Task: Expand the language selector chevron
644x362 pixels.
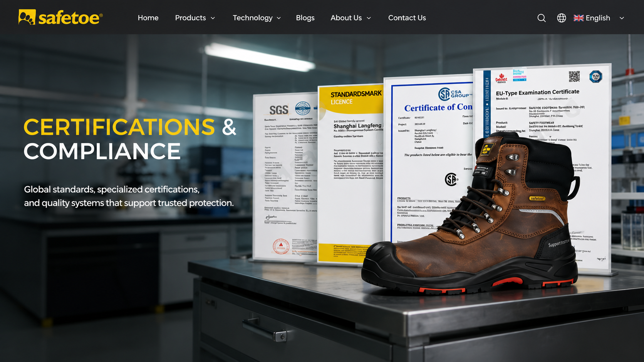Action: tap(622, 18)
